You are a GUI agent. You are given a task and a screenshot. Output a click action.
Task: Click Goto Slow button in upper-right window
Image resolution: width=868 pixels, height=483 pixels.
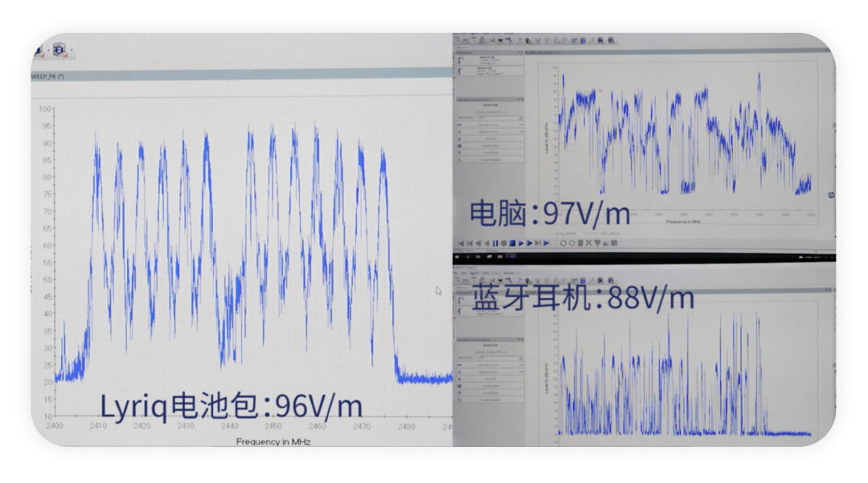point(489,125)
